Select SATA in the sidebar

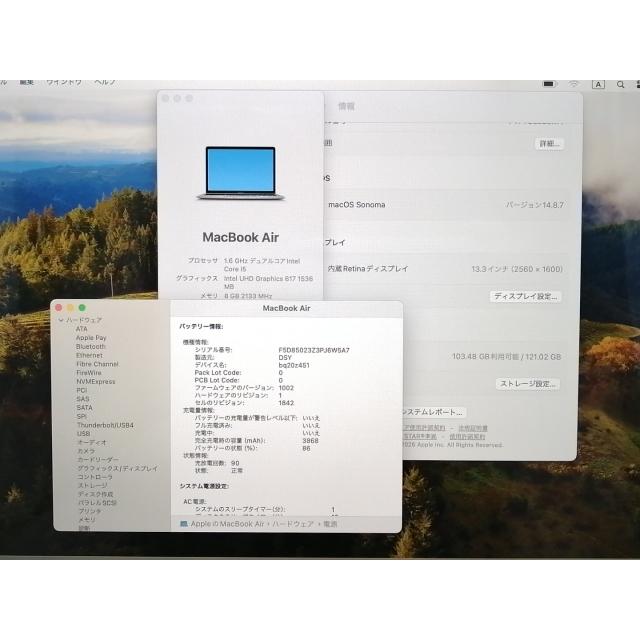tap(84, 407)
